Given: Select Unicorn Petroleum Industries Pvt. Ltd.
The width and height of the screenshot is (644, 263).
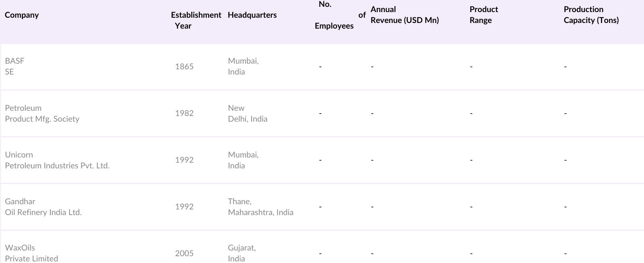Looking at the screenshot, I should 57,160.
